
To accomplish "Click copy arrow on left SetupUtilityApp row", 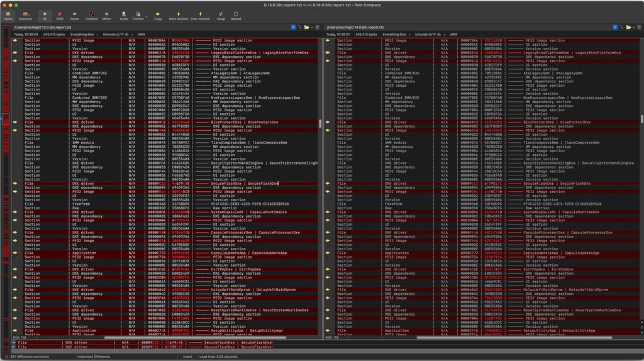I will pos(15,331).
